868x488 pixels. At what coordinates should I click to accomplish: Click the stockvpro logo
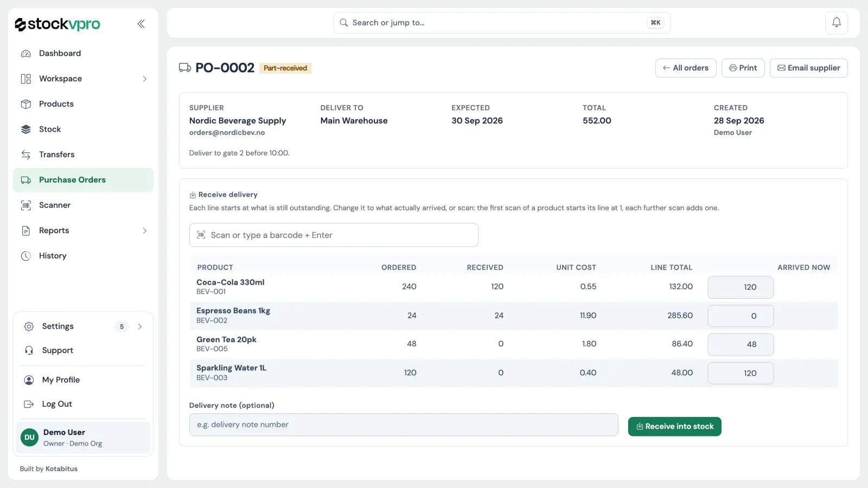click(58, 24)
